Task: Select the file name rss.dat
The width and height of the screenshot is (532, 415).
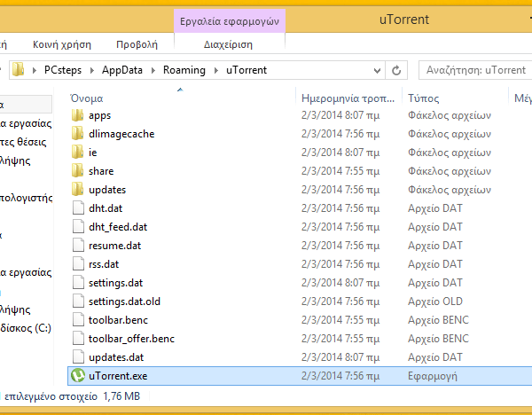Action: click(x=104, y=264)
